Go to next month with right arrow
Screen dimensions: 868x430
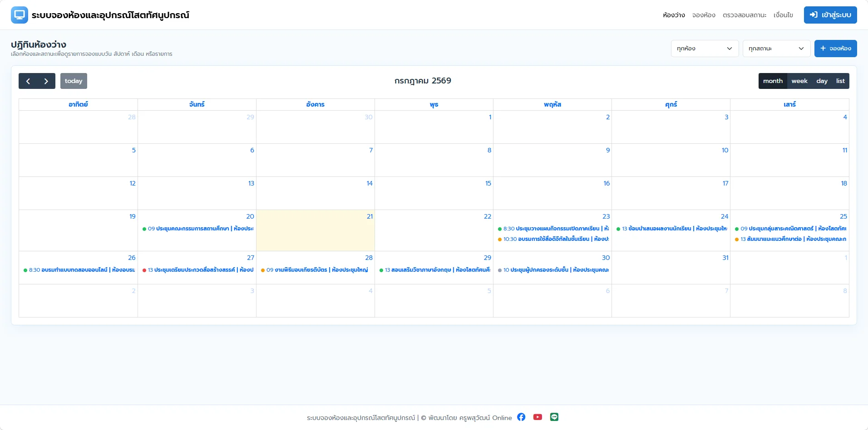click(x=46, y=81)
